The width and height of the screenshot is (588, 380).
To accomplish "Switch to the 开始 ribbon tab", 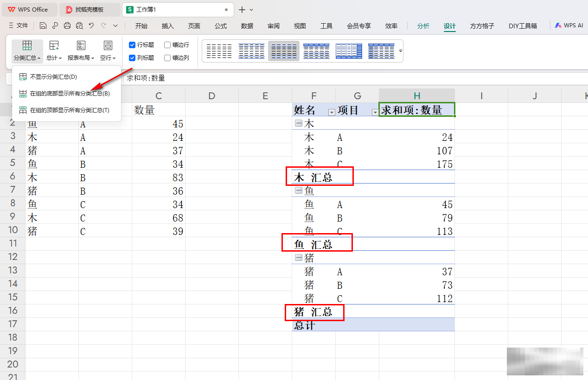I will click(141, 26).
